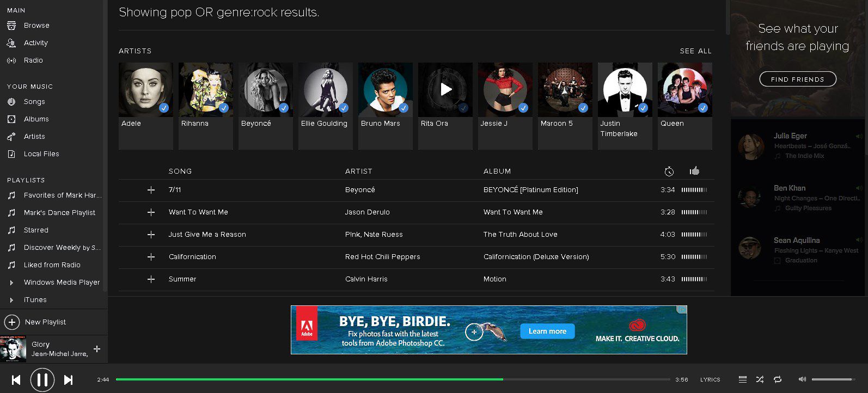Image resolution: width=868 pixels, height=393 pixels.
Task: Open album The Truth About Love
Action: pyautogui.click(x=521, y=235)
